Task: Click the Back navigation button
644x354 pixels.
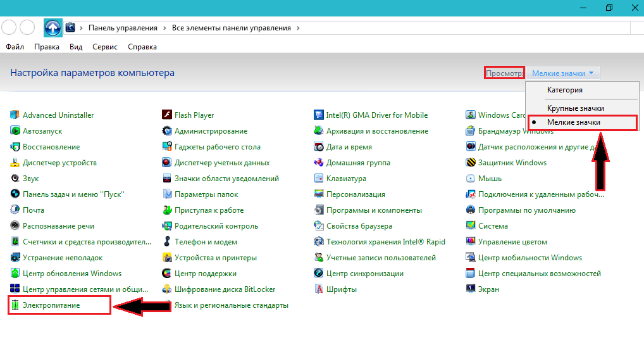Action: (9, 27)
